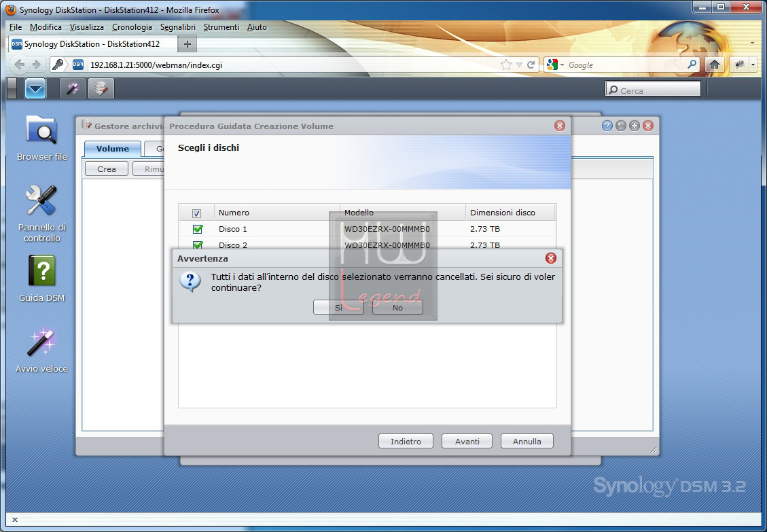The width and height of the screenshot is (767, 532).
Task: Open the list-all-tabs dropdown arrow
Action: click(752, 43)
